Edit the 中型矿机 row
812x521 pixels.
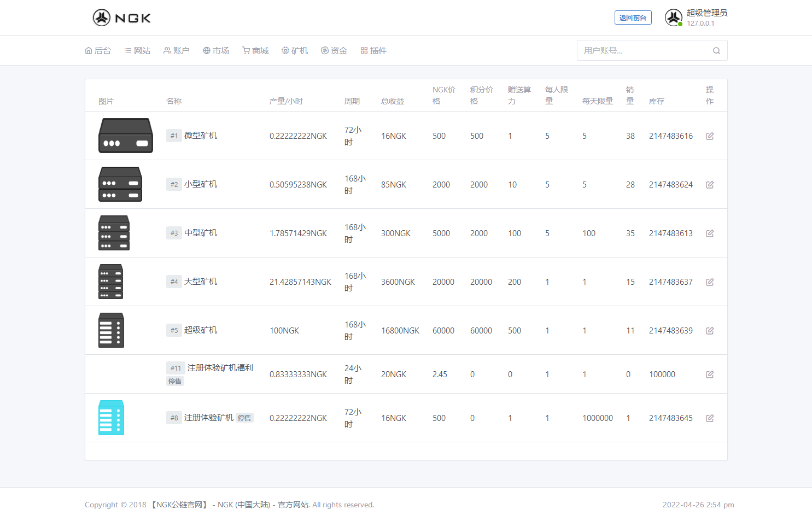pos(710,233)
